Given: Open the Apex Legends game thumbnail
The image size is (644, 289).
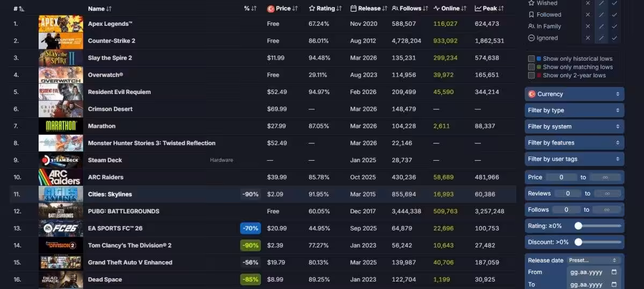Looking at the screenshot, I should click(61, 24).
